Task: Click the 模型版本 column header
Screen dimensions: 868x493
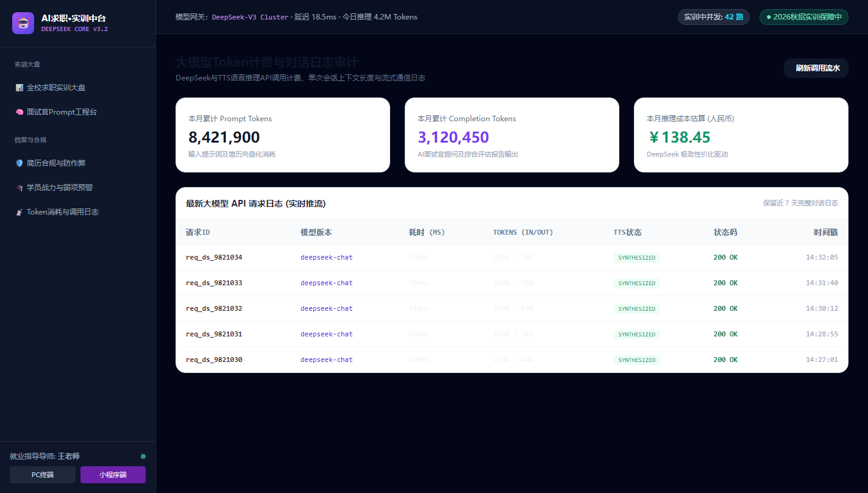Action: click(x=316, y=232)
